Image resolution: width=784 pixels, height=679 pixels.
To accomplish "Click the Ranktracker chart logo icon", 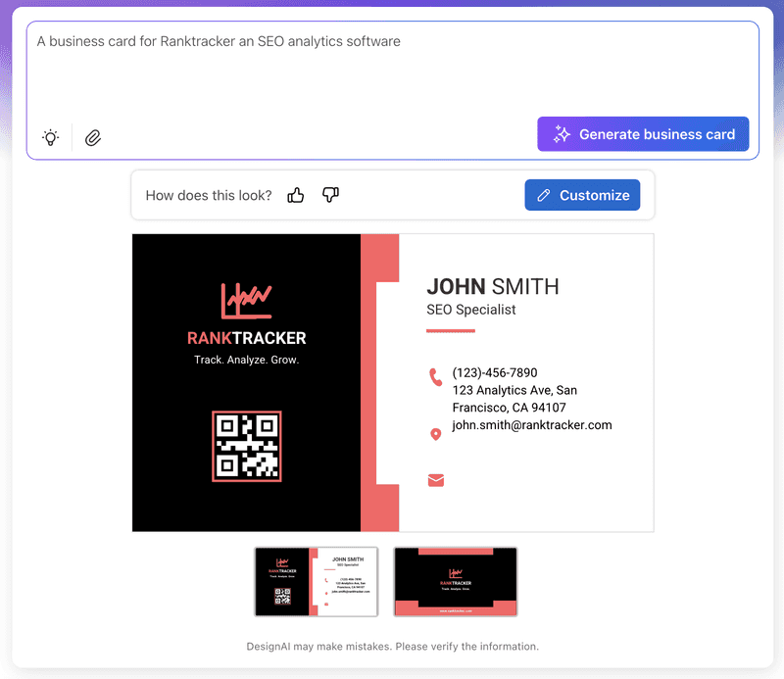I will pos(246,300).
